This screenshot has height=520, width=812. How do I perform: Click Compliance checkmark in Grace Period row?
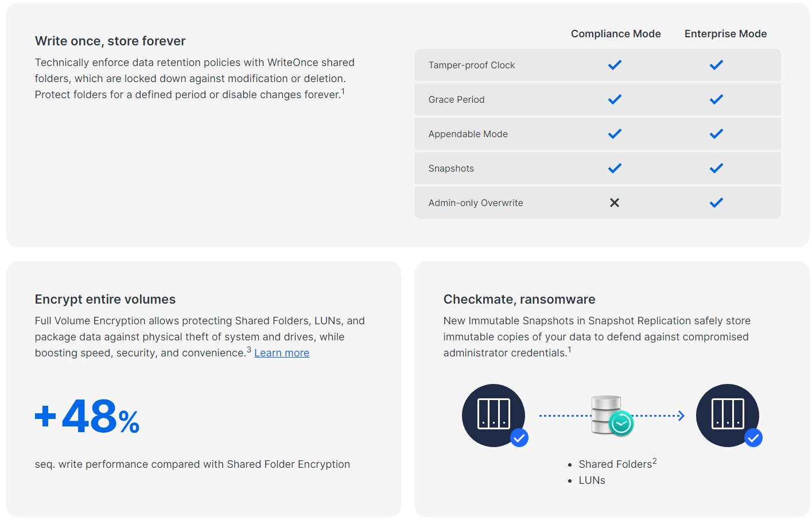[x=615, y=99]
